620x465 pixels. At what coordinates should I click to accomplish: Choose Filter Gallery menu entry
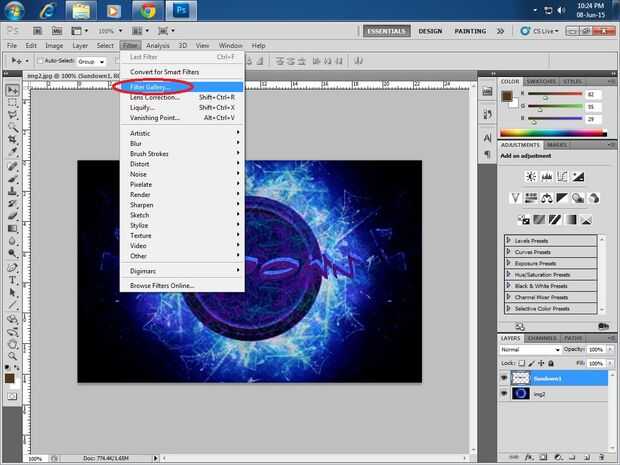click(x=182, y=87)
